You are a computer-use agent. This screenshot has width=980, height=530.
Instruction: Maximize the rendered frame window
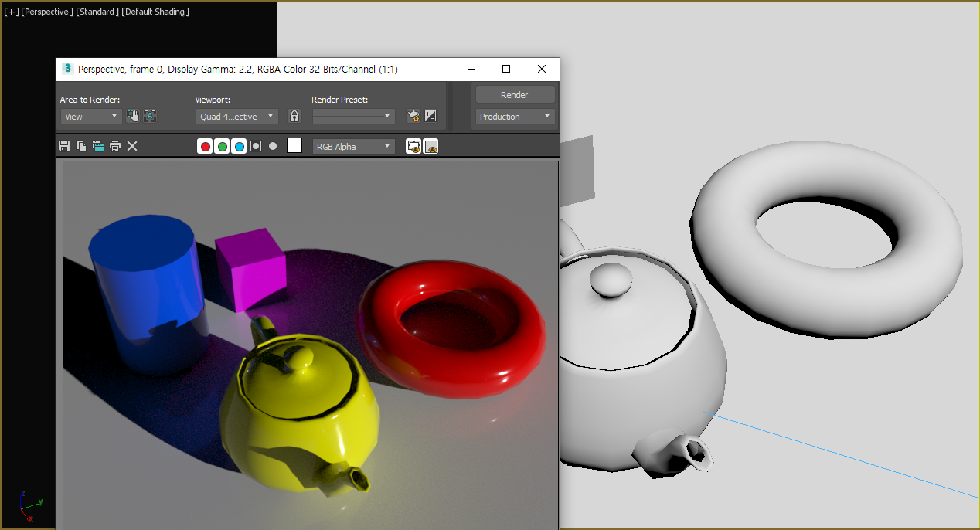coord(506,69)
